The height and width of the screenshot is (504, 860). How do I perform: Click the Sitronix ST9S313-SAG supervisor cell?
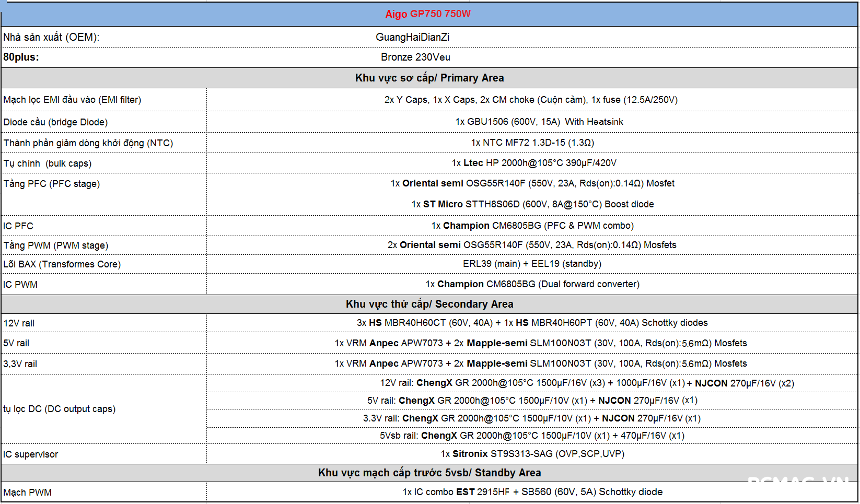click(x=532, y=454)
